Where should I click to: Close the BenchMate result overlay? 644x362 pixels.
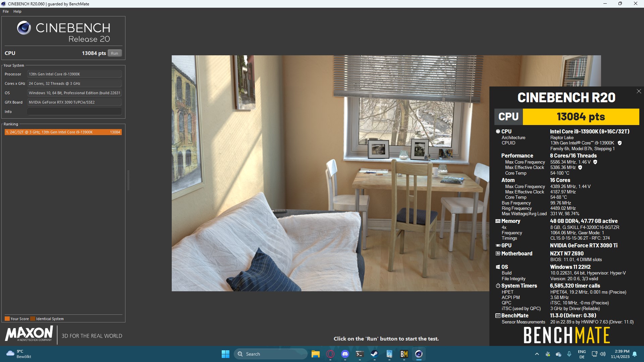pyautogui.click(x=639, y=91)
